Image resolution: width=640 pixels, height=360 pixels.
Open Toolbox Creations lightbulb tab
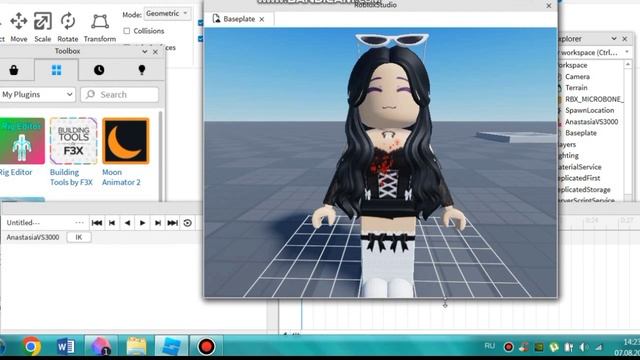tap(142, 70)
